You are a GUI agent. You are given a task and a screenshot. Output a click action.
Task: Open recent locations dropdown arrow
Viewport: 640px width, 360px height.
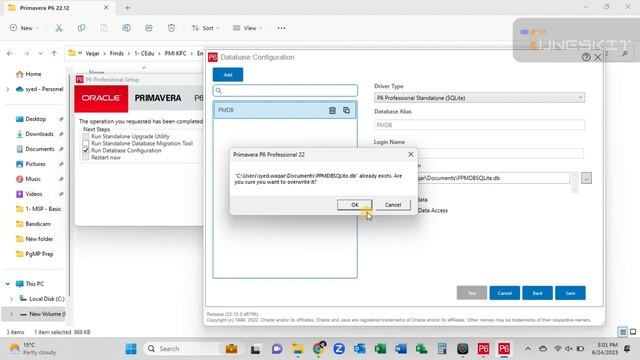pos(40,53)
